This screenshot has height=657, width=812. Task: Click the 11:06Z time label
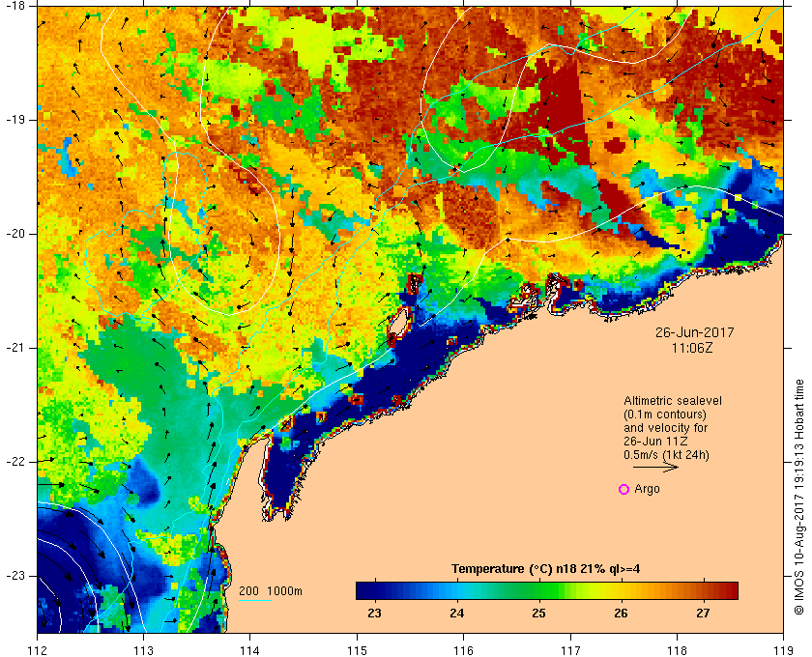[692, 349]
